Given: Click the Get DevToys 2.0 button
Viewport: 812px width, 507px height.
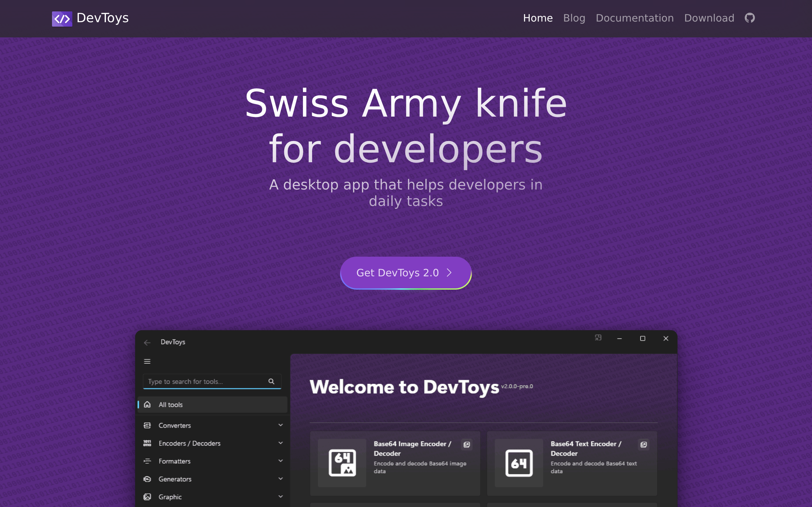Looking at the screenshot, I should point(406,273).
